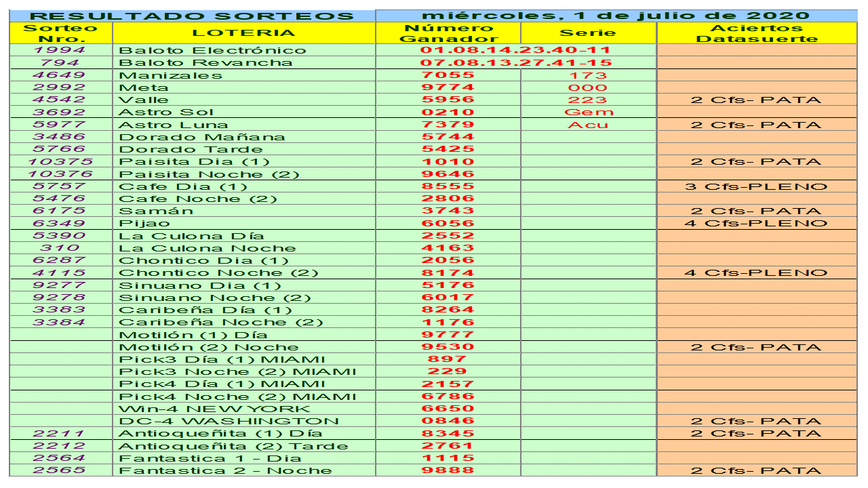Click Astro Luna serie value Acu
Image resolution: width=868 pixels, height=488 pixels.
(x=588, y=125)
